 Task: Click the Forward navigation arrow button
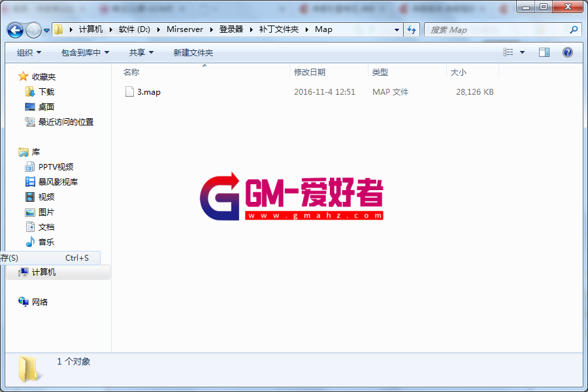(x=33, y=30)
